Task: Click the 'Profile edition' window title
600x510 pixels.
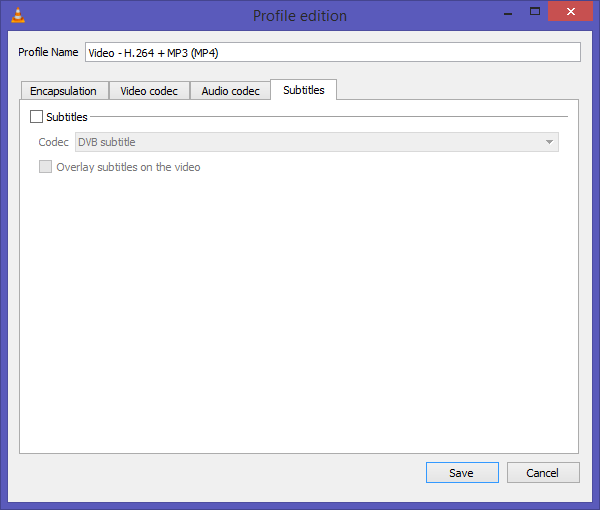Action: pos(300,16)
